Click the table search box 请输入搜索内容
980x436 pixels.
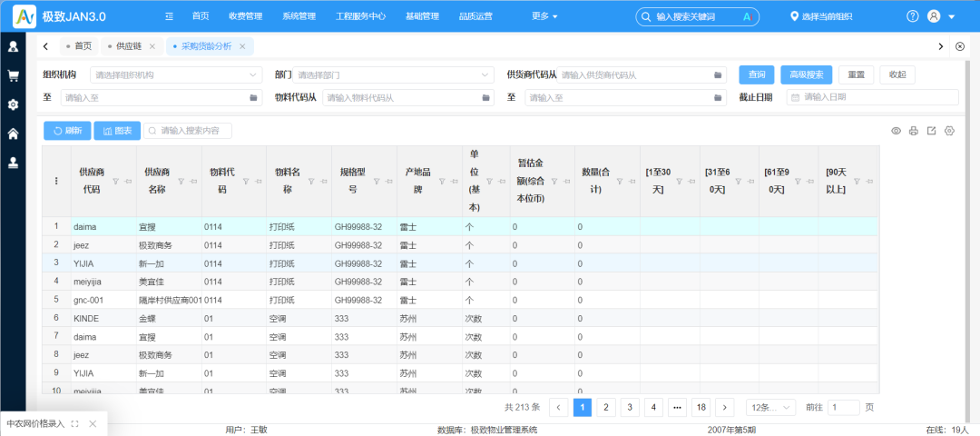[188, 131]
